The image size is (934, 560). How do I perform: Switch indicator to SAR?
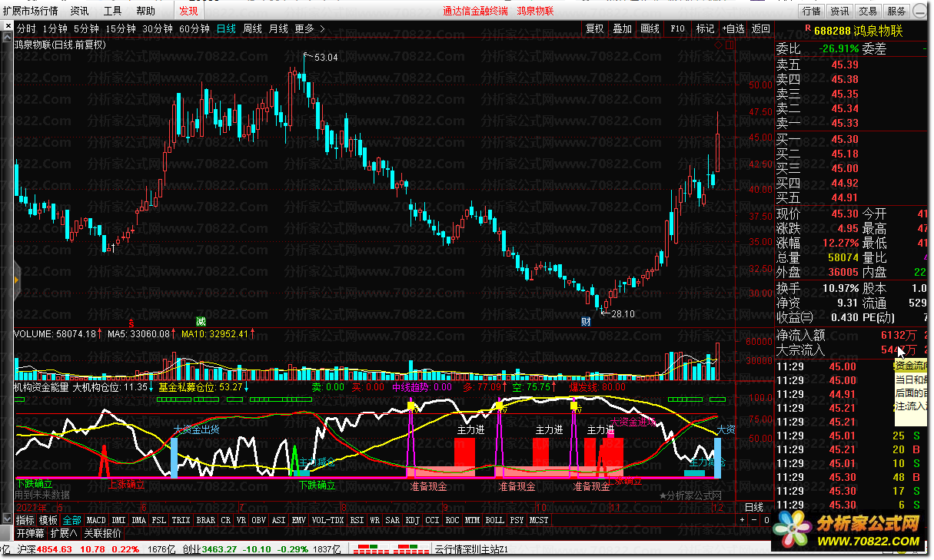pyautogui.click(x=393, y=520)
